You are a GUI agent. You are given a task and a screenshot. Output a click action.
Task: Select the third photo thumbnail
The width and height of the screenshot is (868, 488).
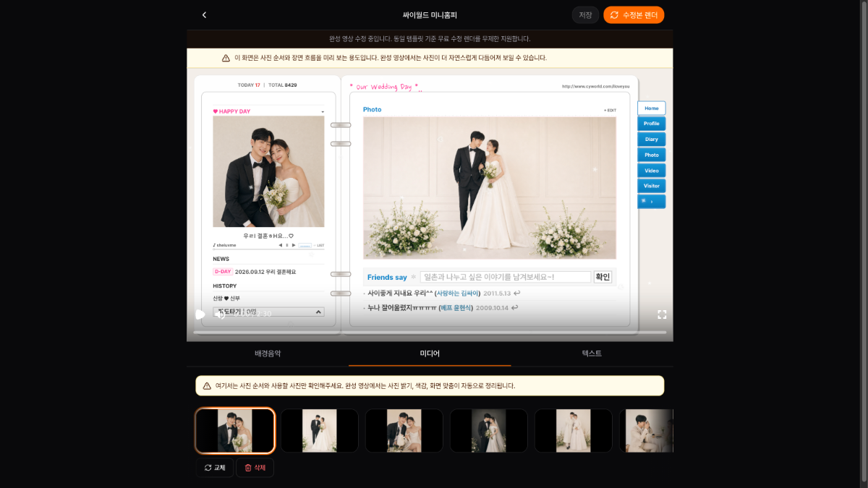(x=404, y=431)
